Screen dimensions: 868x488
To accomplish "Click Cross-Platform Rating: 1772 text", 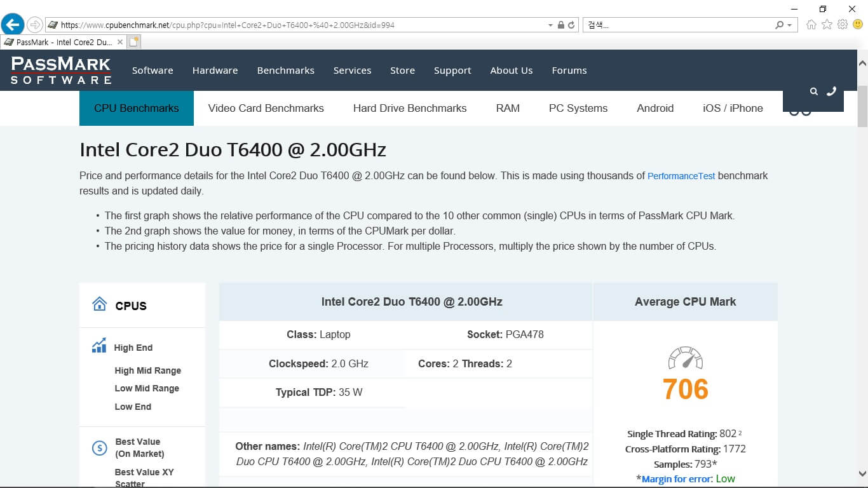I will 686,449.
